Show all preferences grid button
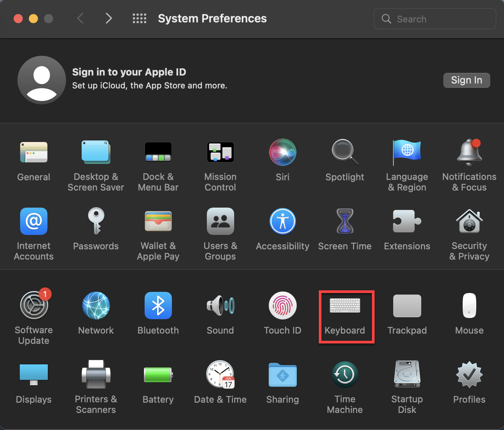This screenshot has width=504, height=430. point(139,19)
